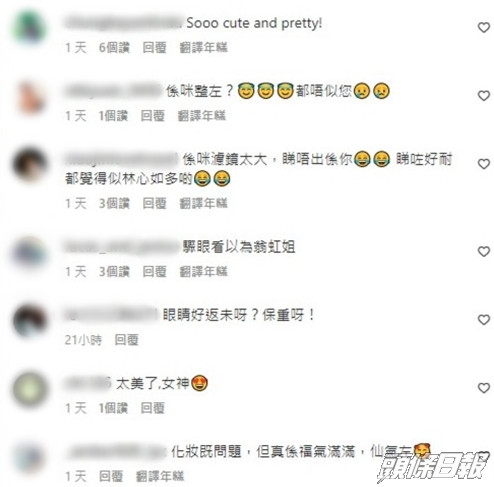Translate the 翁虹姐 comment
The image size is (494, 487).
(x=203, y=272)
